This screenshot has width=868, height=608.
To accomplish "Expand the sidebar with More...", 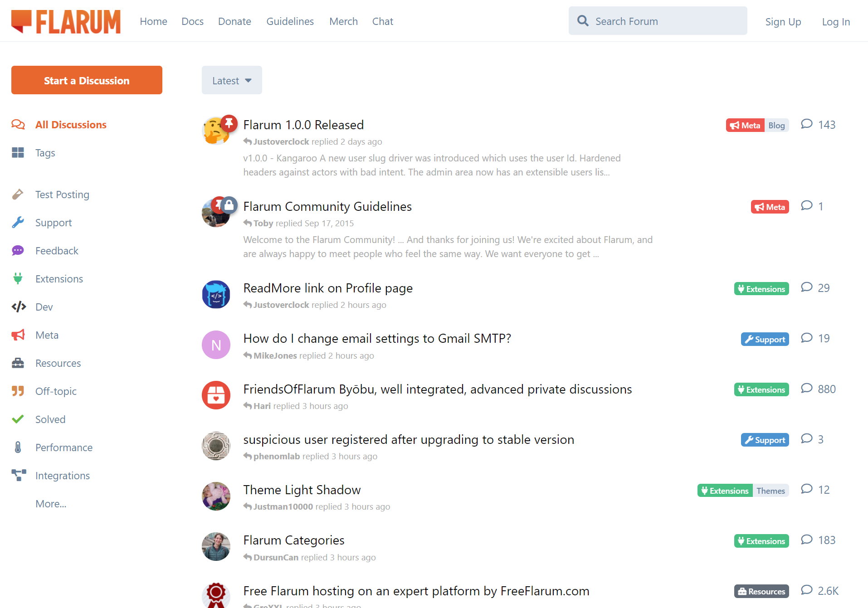I will 51,503.
